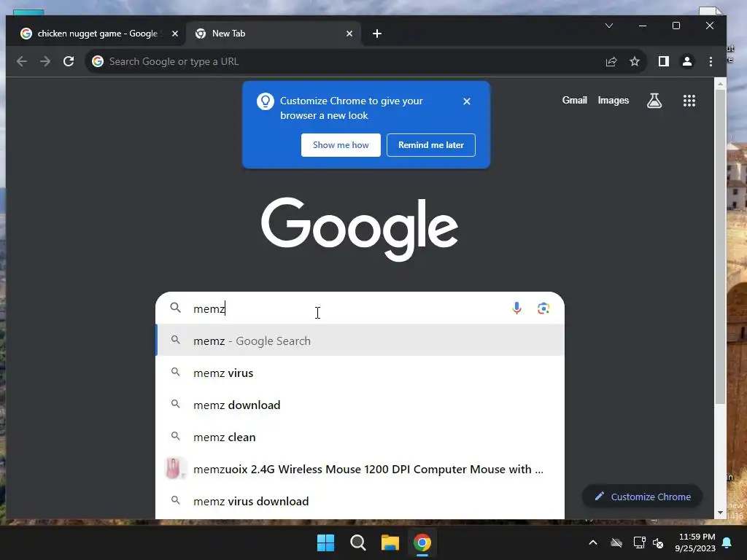Select the memz virus suggestion
Image resolution: width=747 pixels, height=560 pixels.
coord(360,373)
